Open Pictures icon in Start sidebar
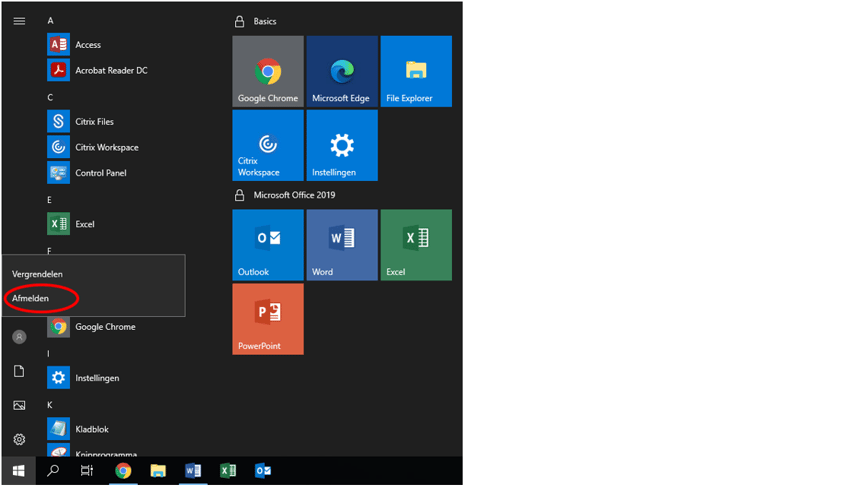850x488 pixels. coord(19,405)
